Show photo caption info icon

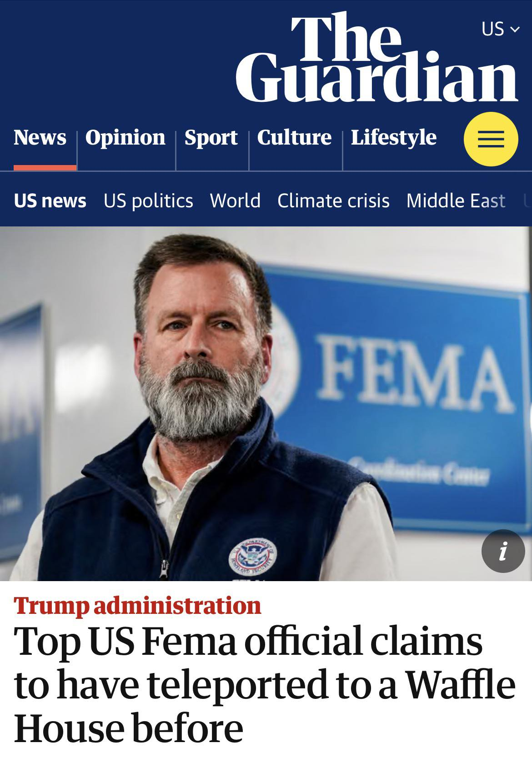coord(503,551)
